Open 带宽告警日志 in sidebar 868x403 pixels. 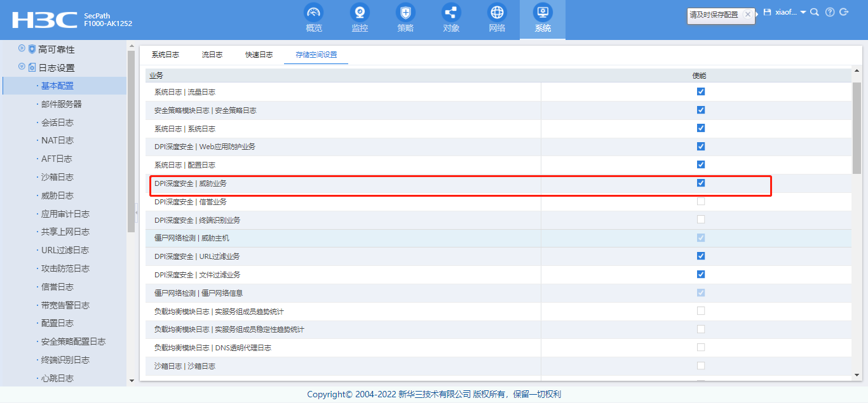[x=65, y=305]
